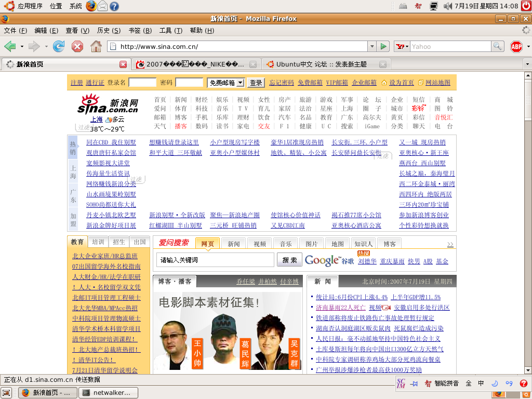Switch to the 招生 tab in education box
The height and width of the screenshot is (399, 532).
pyautogui.click(x=119, y=242)
